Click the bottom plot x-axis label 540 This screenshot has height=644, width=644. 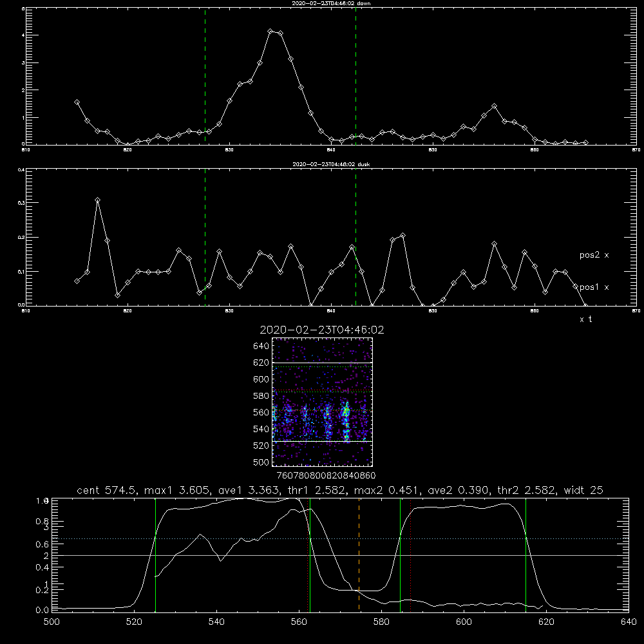point(216,622)
